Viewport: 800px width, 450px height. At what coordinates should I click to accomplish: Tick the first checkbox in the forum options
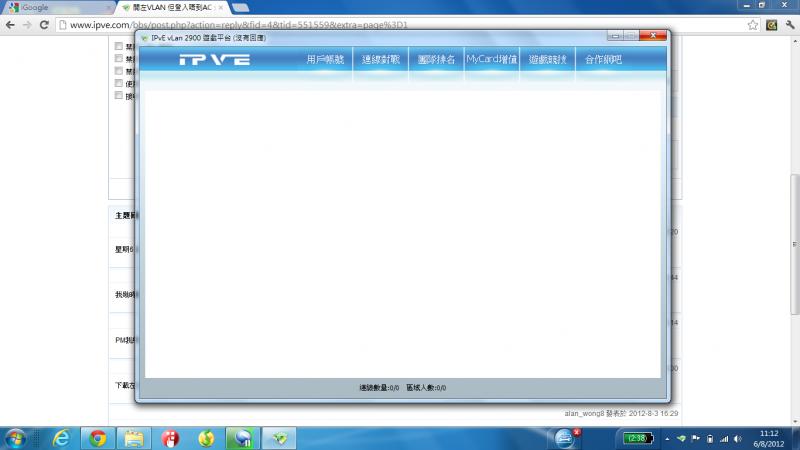coord(119,46)
